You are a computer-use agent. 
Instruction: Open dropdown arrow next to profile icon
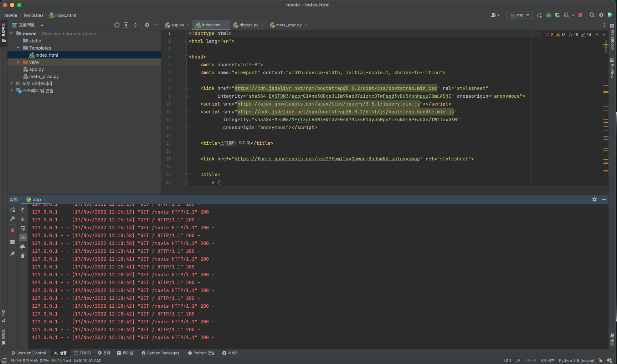(573, 15)
